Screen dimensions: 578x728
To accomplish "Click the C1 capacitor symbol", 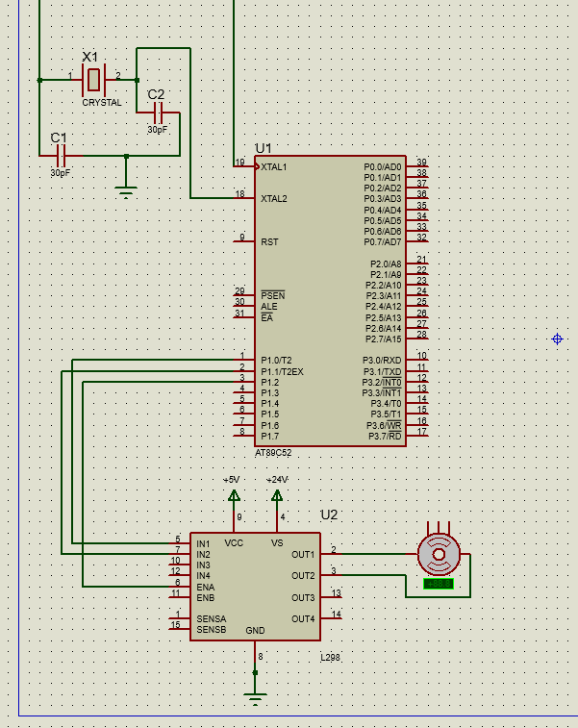I will [x=62, y=154].
